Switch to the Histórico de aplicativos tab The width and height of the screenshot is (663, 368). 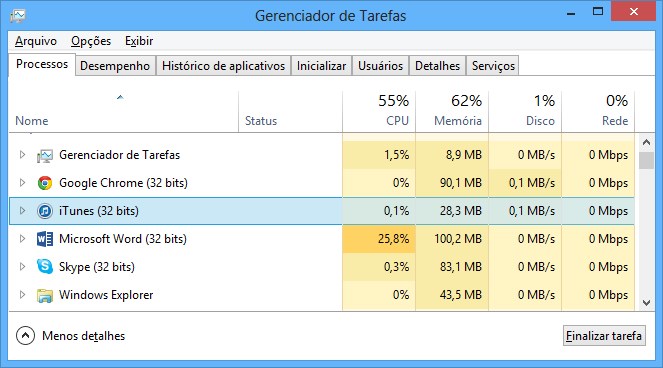pyautogui.click(x=223, y=66)
